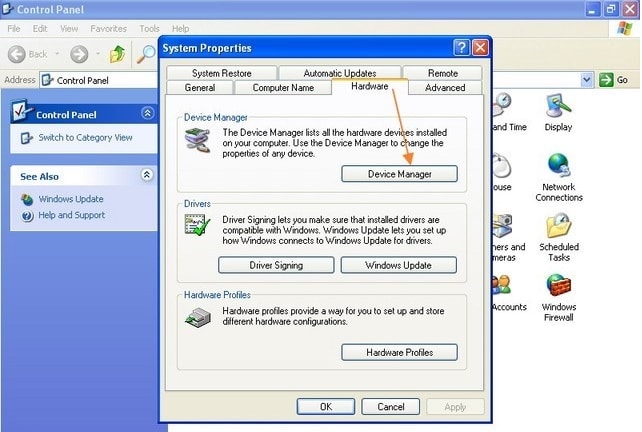Click the Hardware Profiles section icon
642x432 pixels.
point(198,317)
